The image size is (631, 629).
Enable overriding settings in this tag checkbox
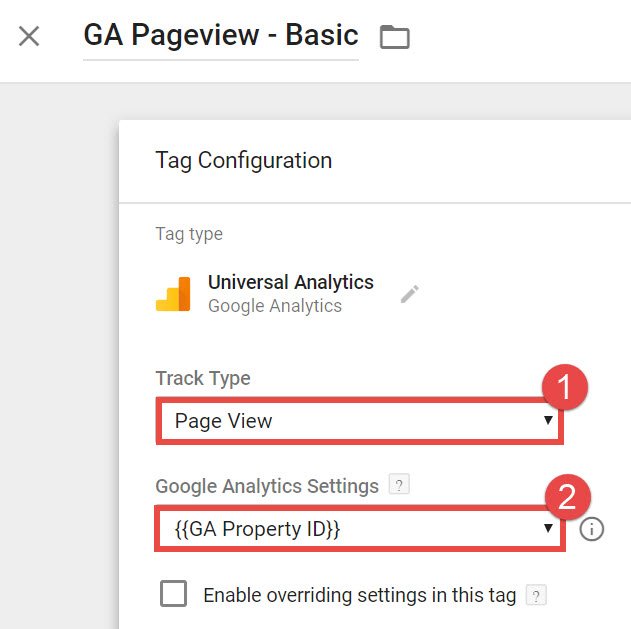coord(173,594)
